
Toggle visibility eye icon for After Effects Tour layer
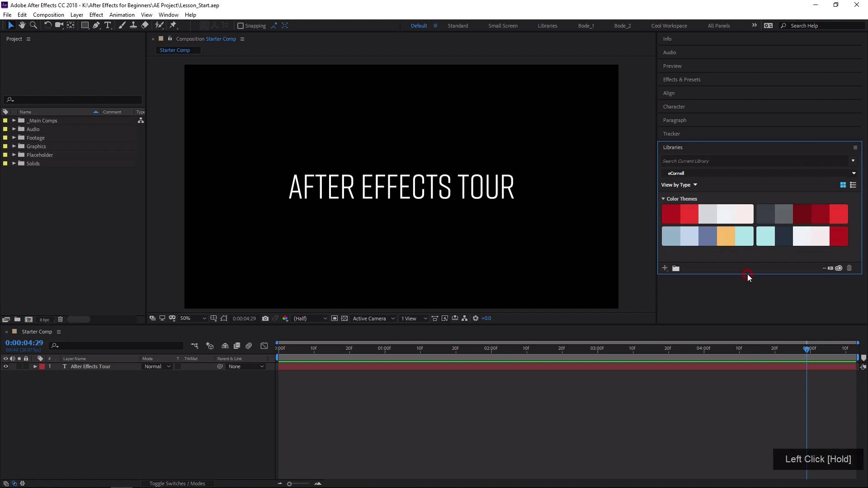[5, 366]
